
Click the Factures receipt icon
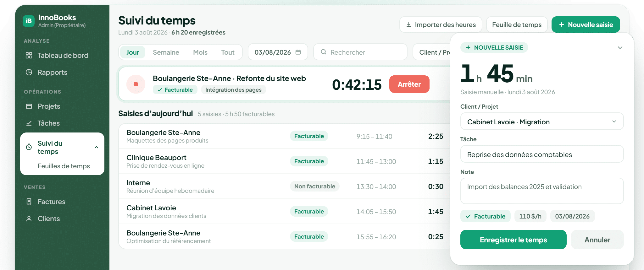tap(29, 202)
